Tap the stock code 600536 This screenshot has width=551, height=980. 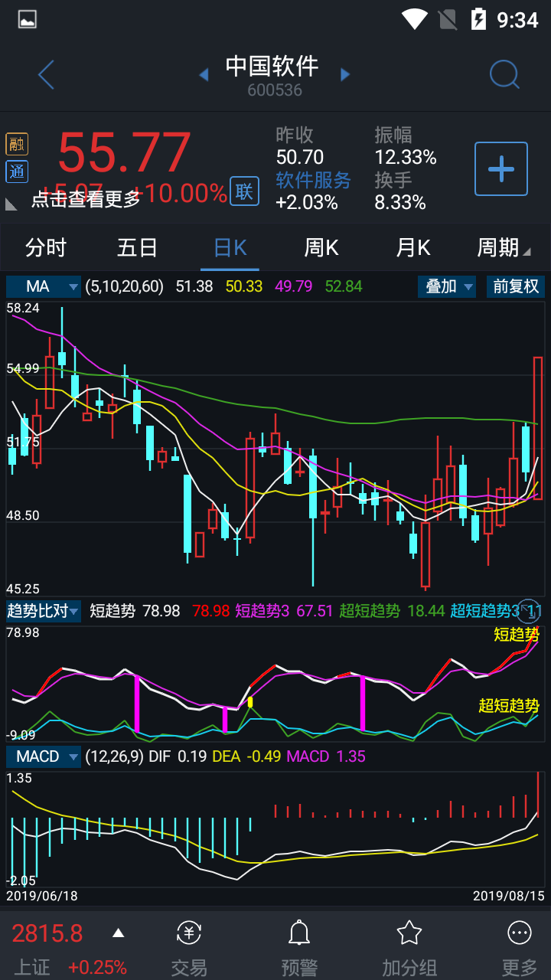coord(275,90)
